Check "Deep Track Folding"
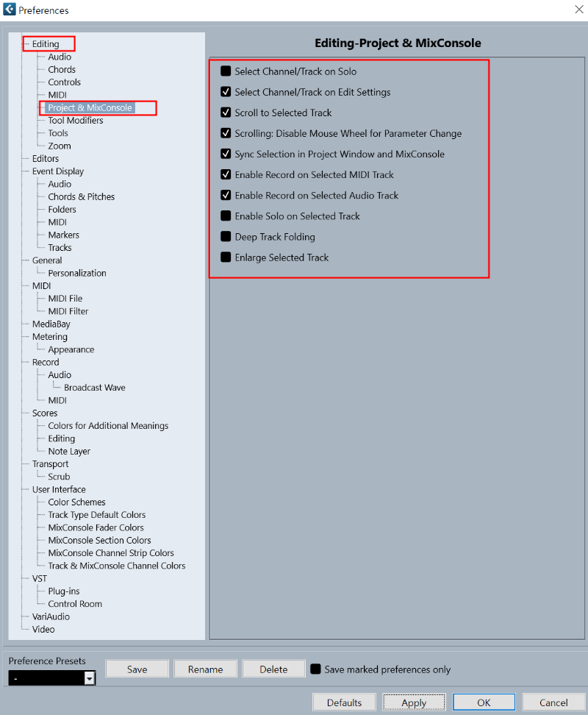 (225, 236)
